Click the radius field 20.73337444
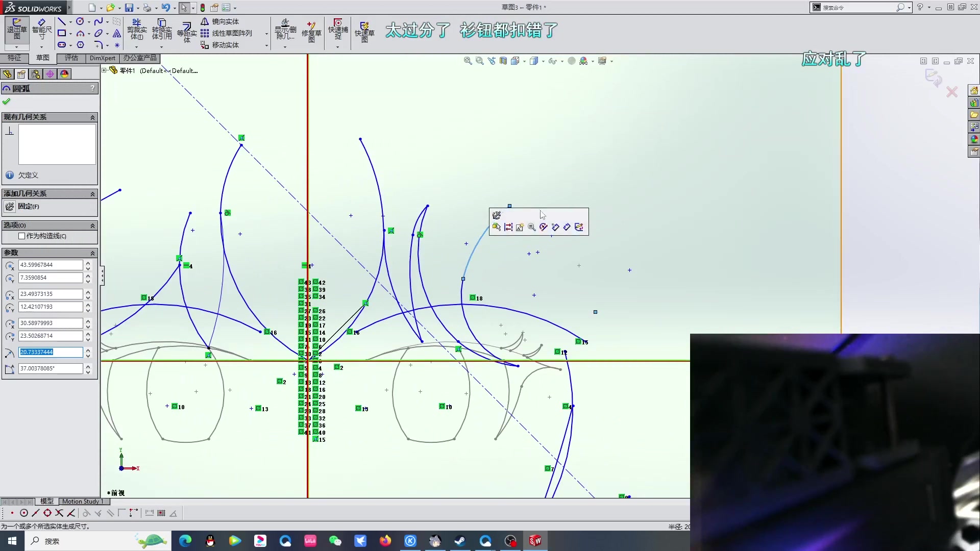 click(50, 352)
